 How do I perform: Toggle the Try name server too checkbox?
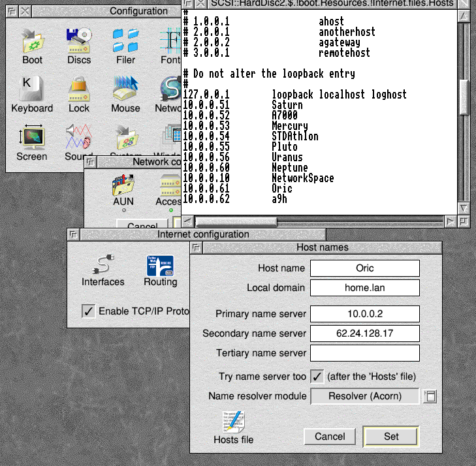(x=317, y=377)
